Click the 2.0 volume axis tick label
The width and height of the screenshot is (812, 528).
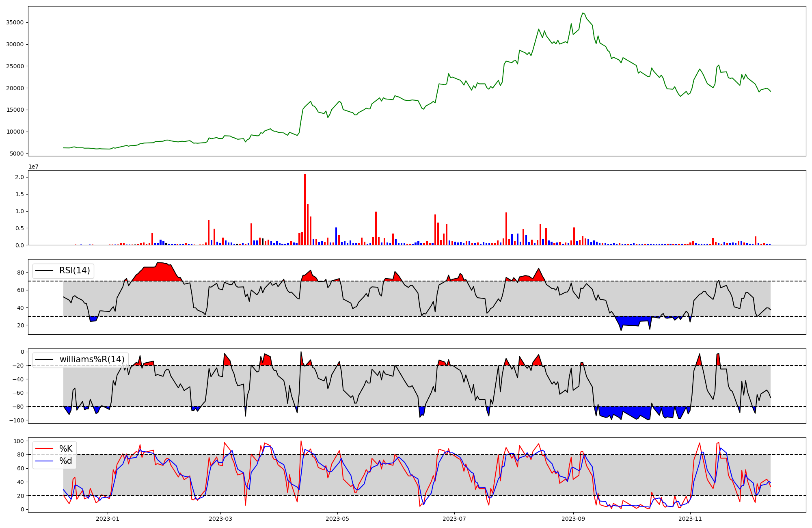click(19, 177)
